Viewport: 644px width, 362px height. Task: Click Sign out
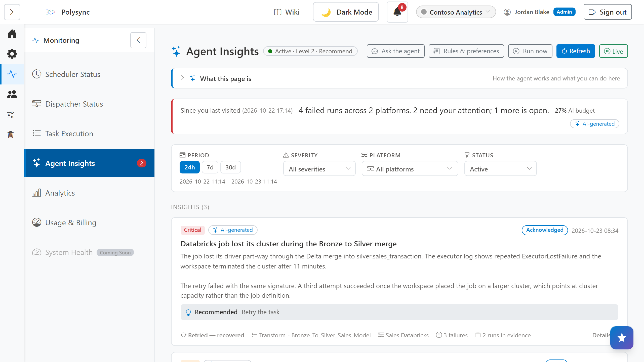[x=608, y=12]
